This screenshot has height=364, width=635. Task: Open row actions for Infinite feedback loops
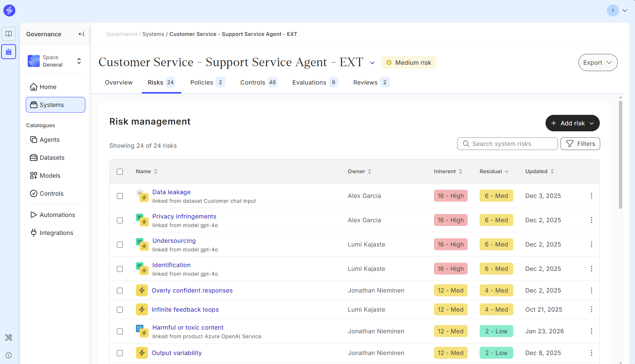[x=591, y=309]
